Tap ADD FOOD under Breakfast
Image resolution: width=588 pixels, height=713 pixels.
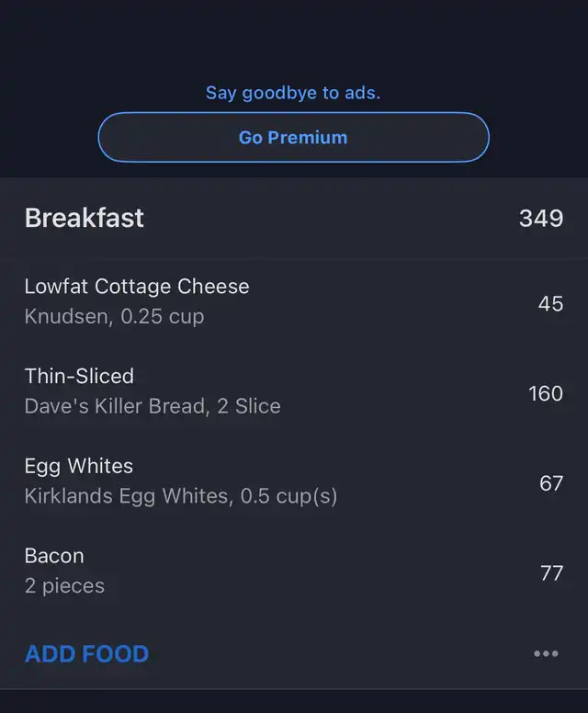coord(87,654)
